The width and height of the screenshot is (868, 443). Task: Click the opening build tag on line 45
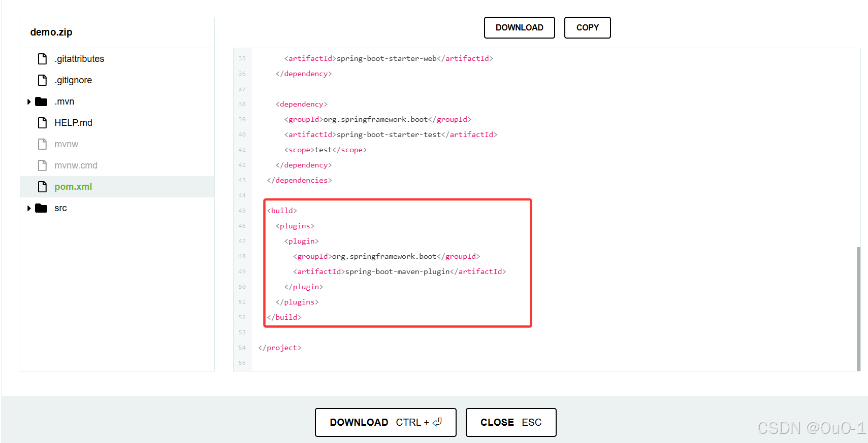pyautogui.click(x=282, y=211)
